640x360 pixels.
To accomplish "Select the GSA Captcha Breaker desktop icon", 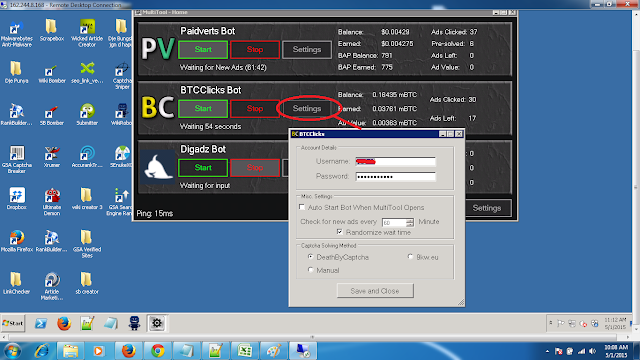I will (x=16, y=160).
